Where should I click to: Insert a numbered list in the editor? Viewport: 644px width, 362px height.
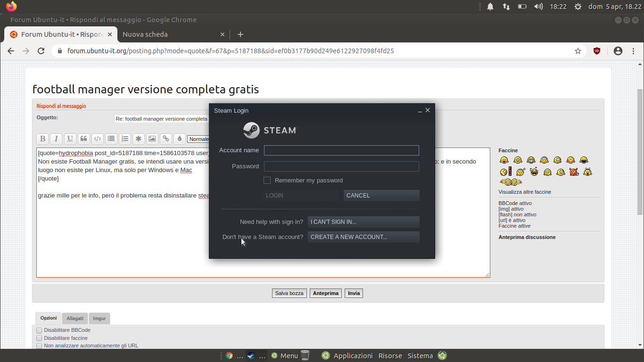pyautogui.click(x=124, y=139)
